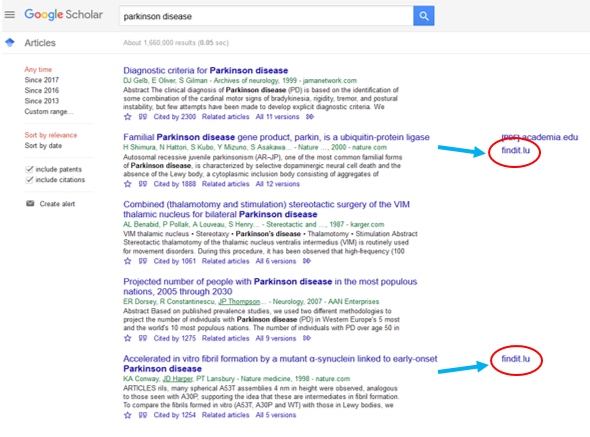Open Custom range date filter
This screenshot has width=590, height=437.
[x=49, y=111]
